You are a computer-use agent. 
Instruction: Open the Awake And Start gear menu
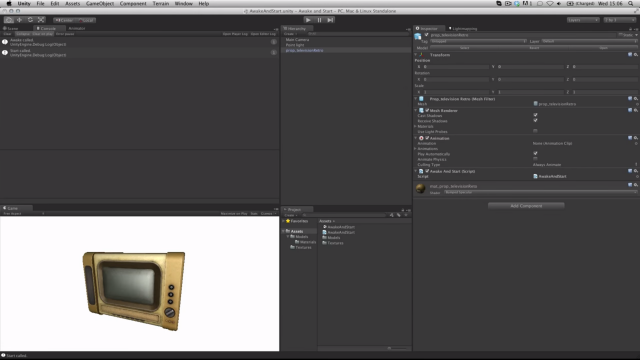click(636, 171)
